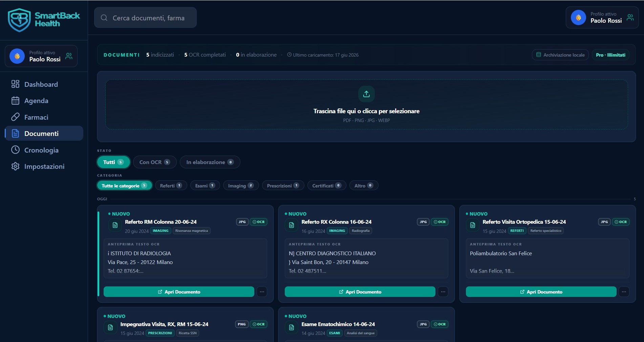Click the document icon of Referto RM Colonna
The image size is (644, 342).
[x=115, y=225]
